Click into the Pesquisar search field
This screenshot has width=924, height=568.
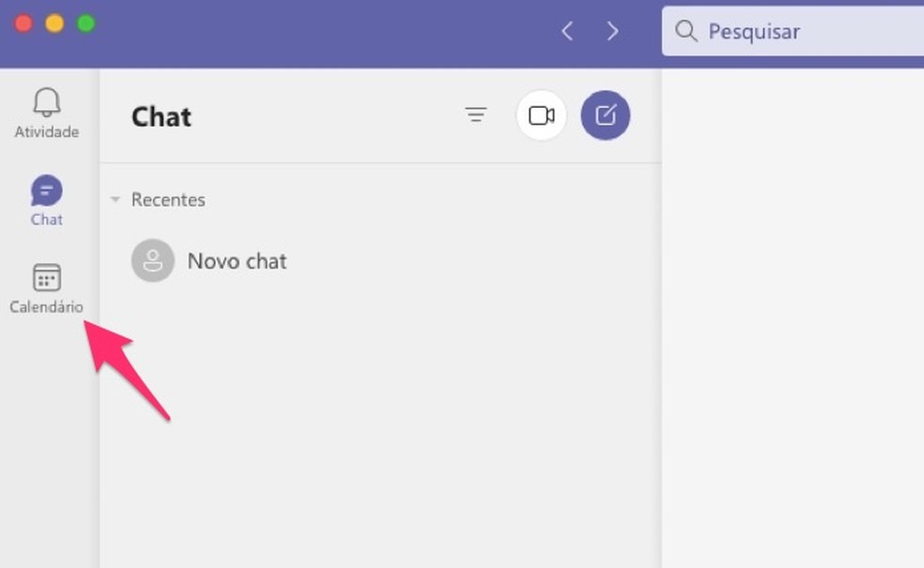click(808, 32)
